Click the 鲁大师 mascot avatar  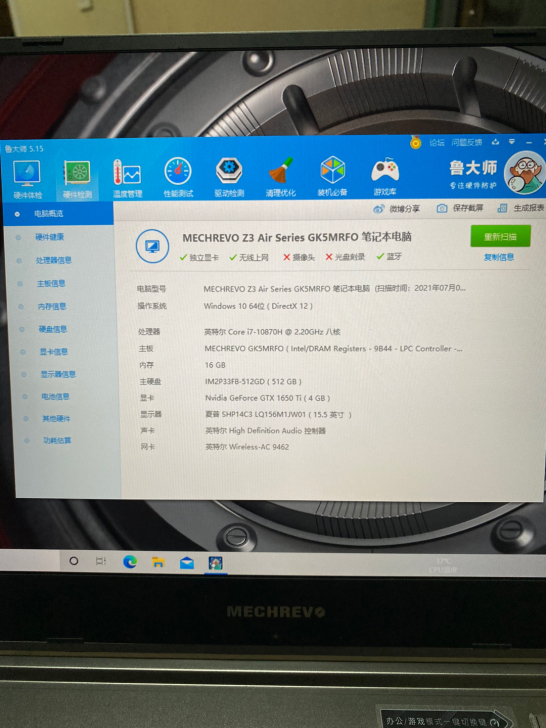(x=525, y=173)
